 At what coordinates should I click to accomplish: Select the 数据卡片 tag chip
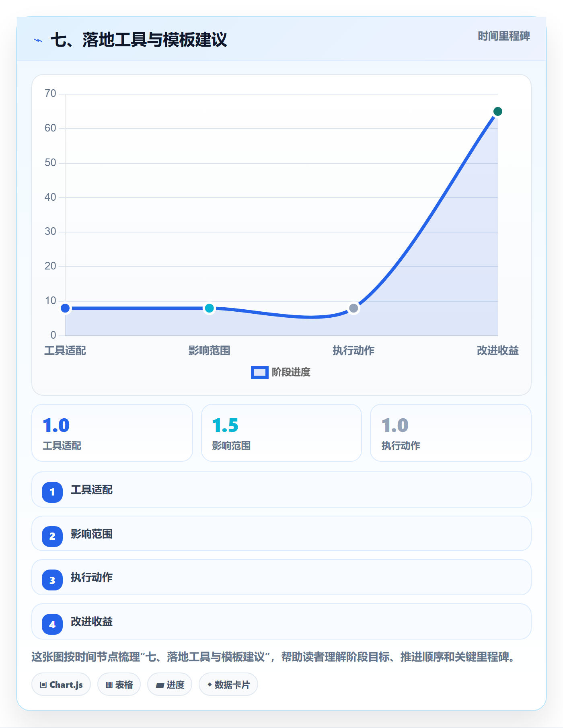click(x=228, y=684)
